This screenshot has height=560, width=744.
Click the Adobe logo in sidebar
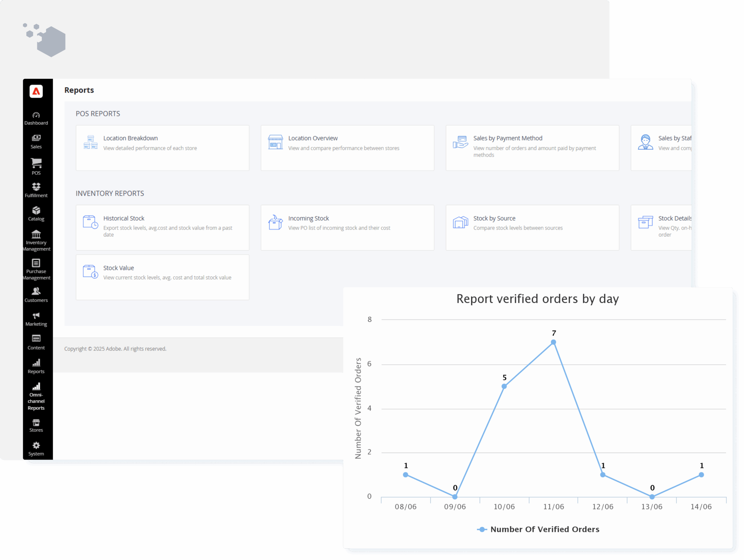point(36,91)
